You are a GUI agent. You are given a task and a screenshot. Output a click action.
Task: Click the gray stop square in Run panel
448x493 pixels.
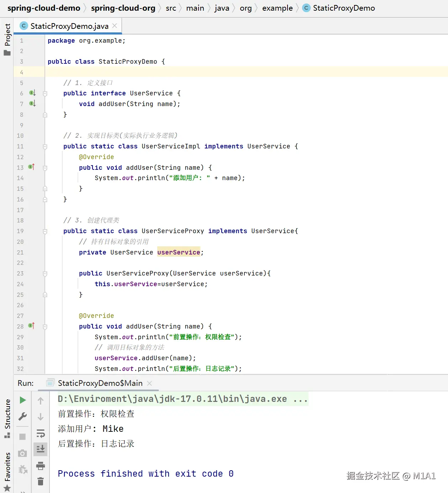point(22,437)
